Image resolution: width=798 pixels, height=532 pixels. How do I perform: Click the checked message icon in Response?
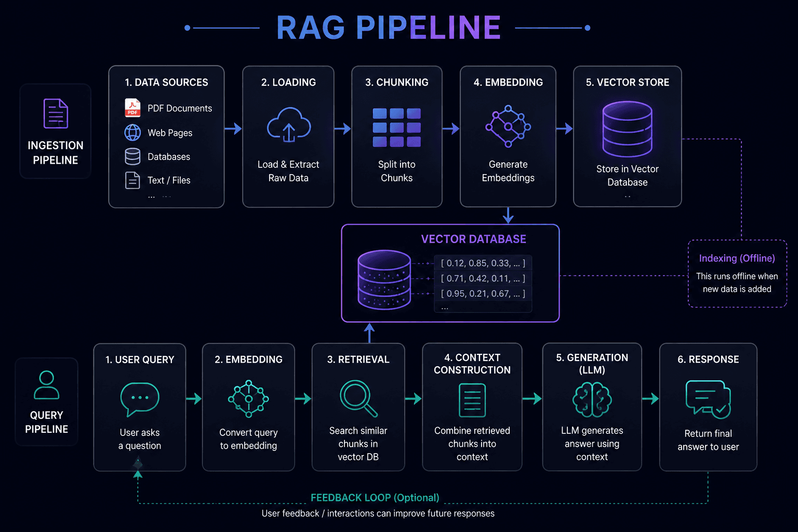[x=708, y=400]
